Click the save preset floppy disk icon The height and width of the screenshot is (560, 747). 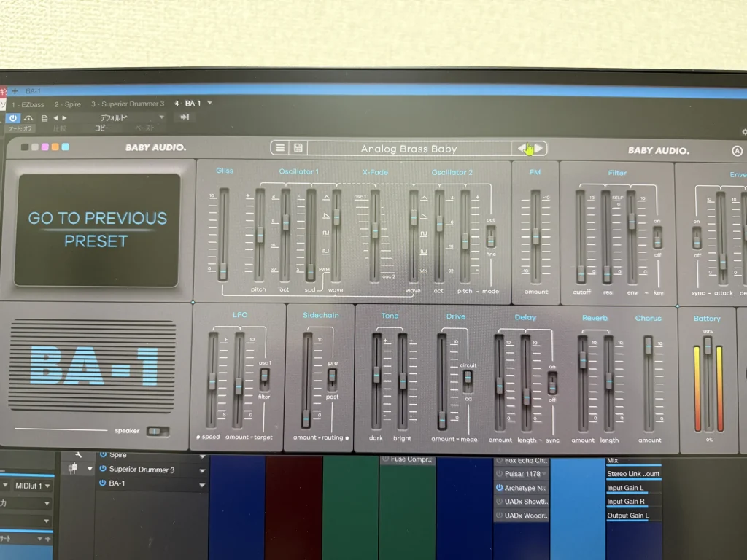pos(298,148)
